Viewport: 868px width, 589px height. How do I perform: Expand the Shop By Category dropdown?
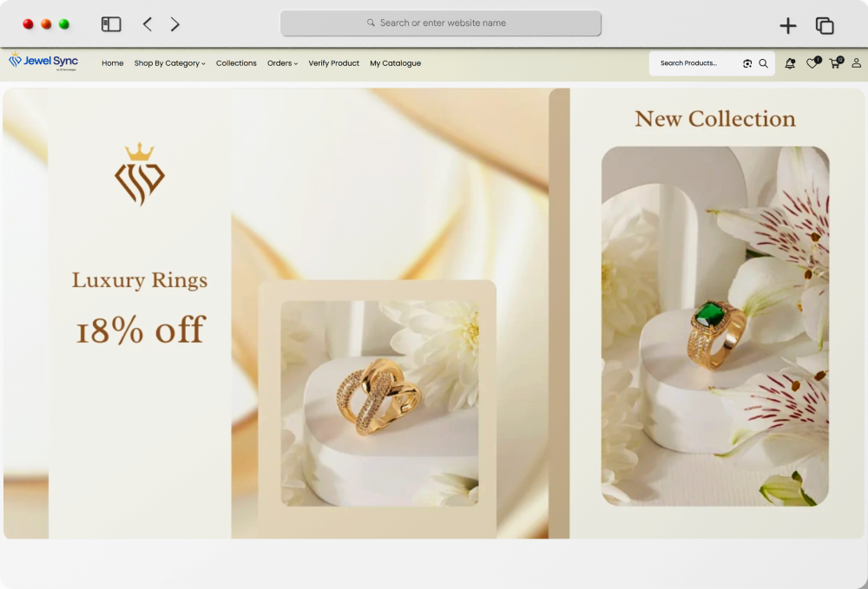[x=169, y=62]
